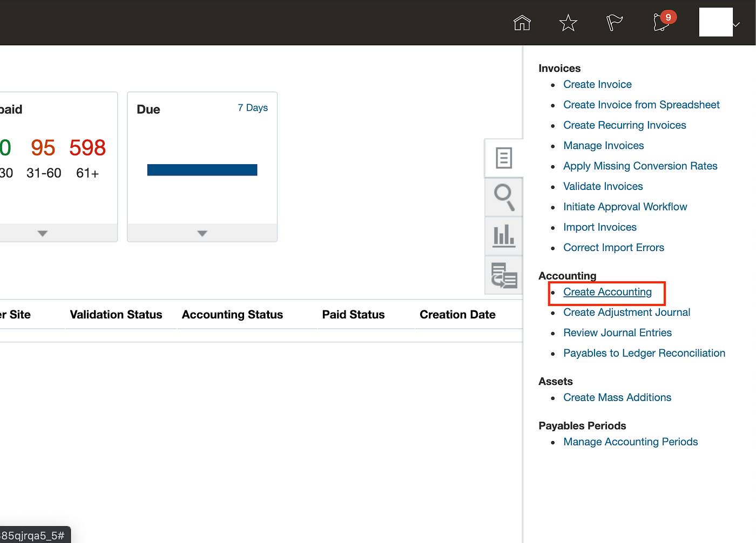Select the Tasks panel icon
756x543 pixels.
(504, 158)
